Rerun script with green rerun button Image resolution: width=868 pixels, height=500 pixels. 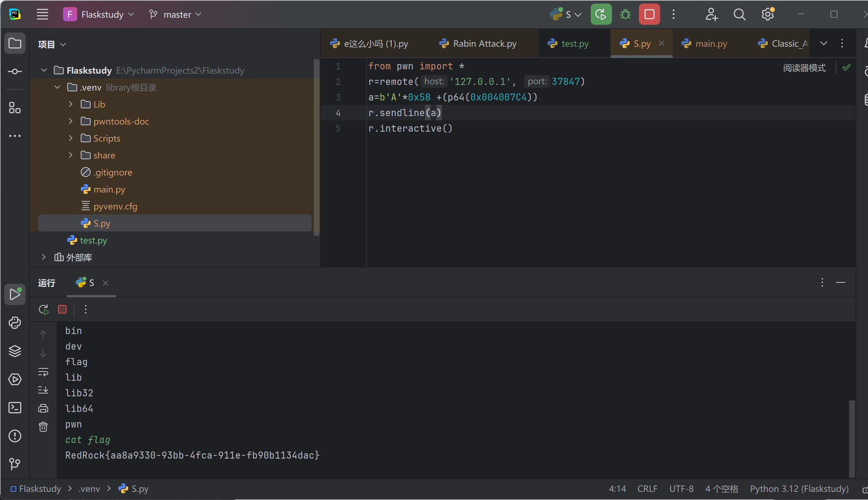[601, 15]
